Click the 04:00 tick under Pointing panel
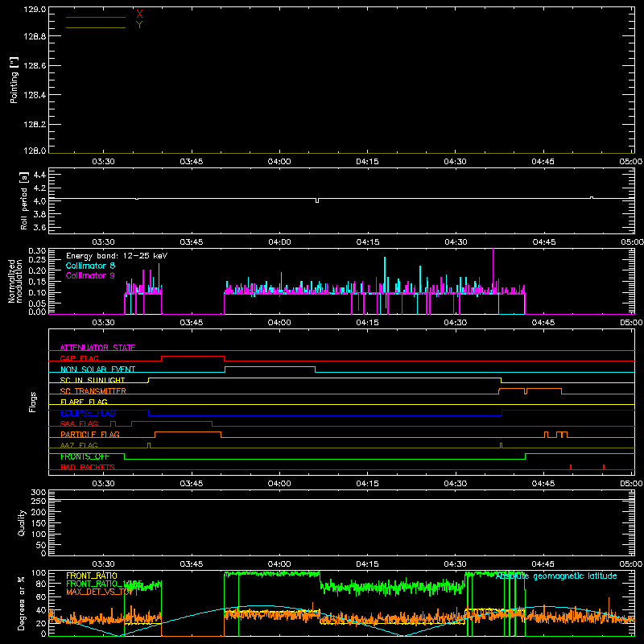 [x=279, y=162]
